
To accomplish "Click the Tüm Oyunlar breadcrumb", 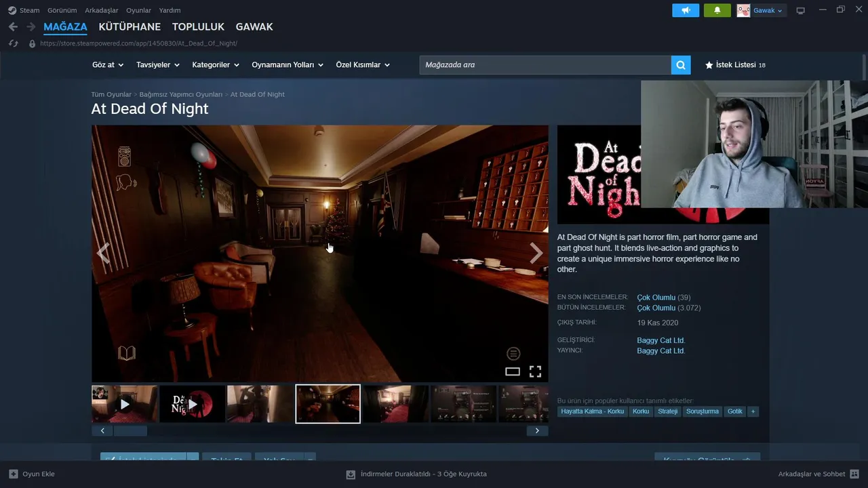I will [111, 94].
